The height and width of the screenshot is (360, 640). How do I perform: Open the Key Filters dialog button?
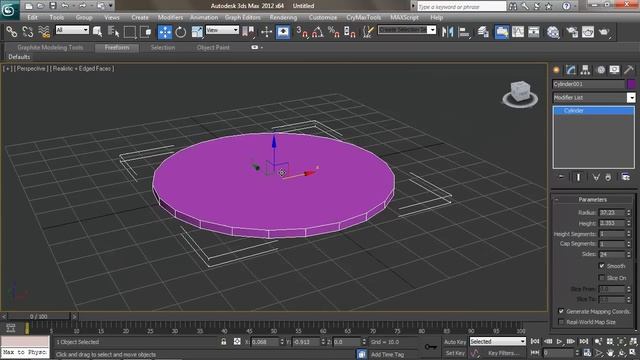[x=504, y=353]
